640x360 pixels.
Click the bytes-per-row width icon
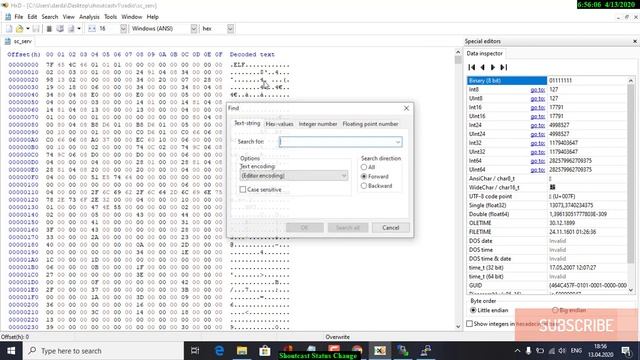pos(92,29)
